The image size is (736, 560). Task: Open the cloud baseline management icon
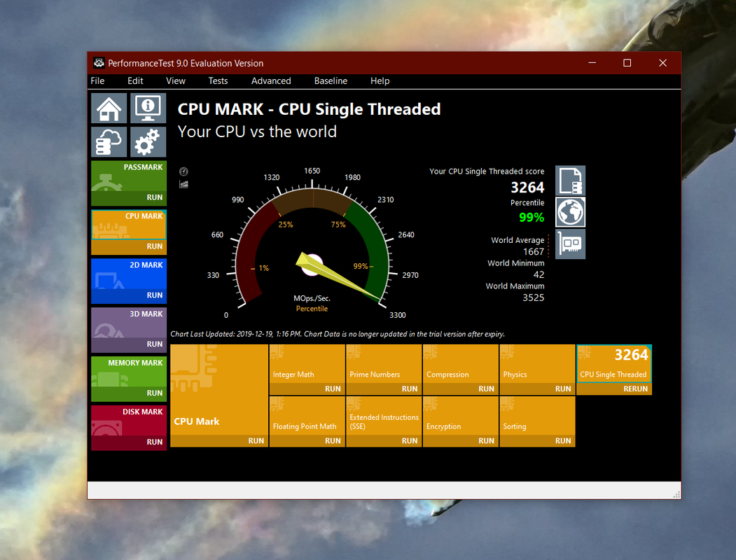click(x=109, y=141)
